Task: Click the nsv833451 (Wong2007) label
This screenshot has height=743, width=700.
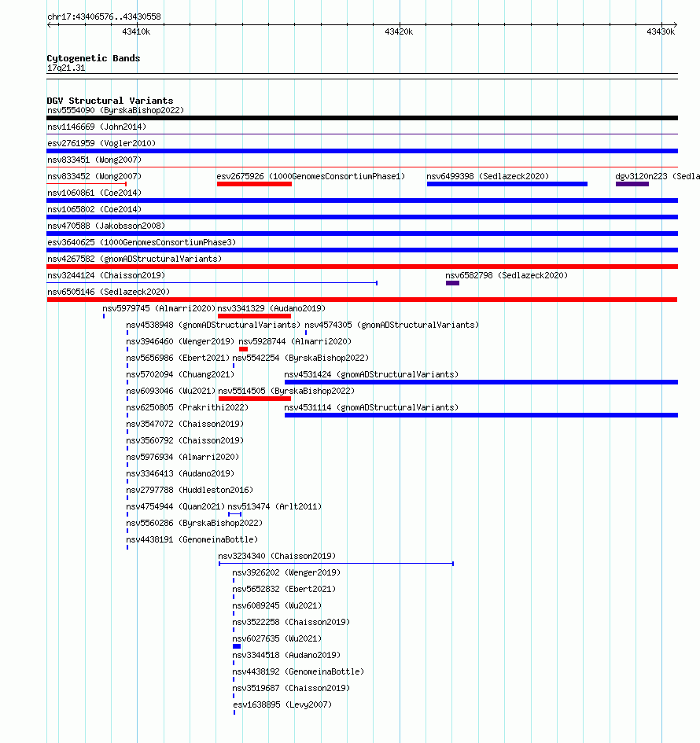Action: point(94,160)
